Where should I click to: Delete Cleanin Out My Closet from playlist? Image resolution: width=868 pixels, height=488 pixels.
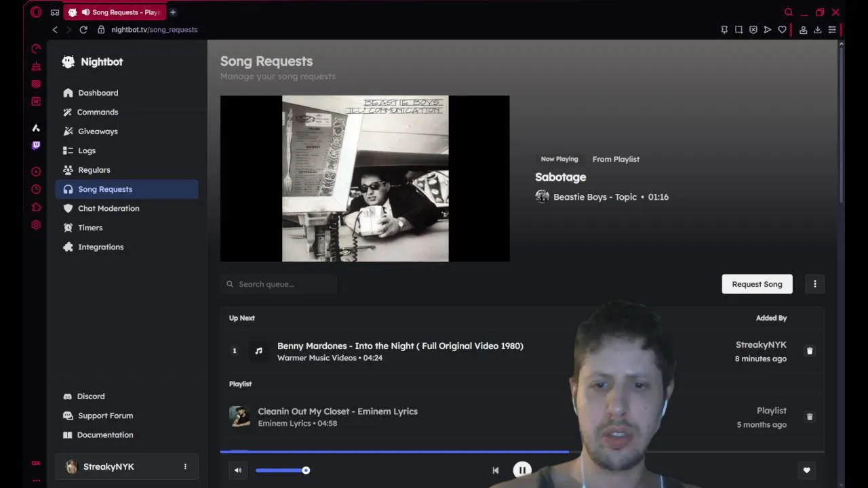(x=809, y=417)
